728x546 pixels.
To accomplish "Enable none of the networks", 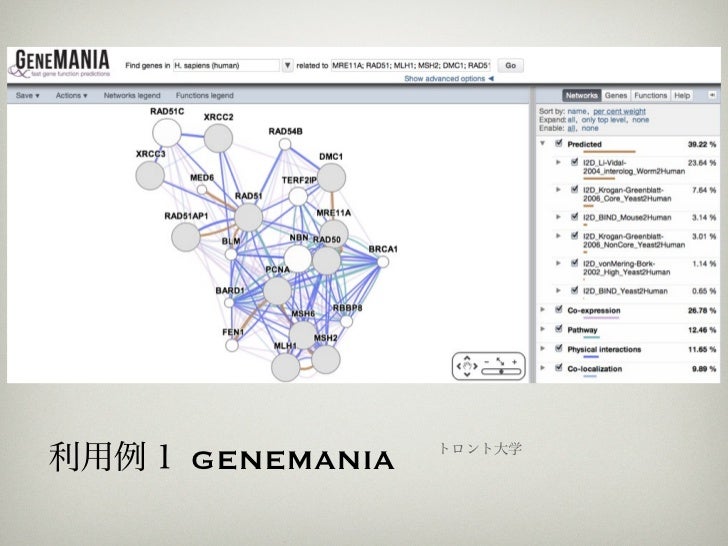I will 590,128.
